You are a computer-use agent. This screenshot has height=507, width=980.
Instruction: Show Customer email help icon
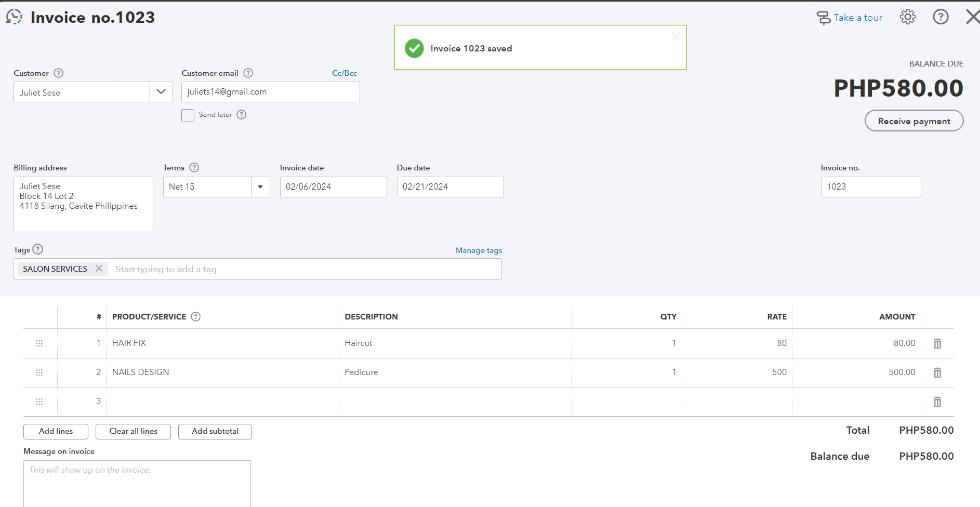pos(248,73)
